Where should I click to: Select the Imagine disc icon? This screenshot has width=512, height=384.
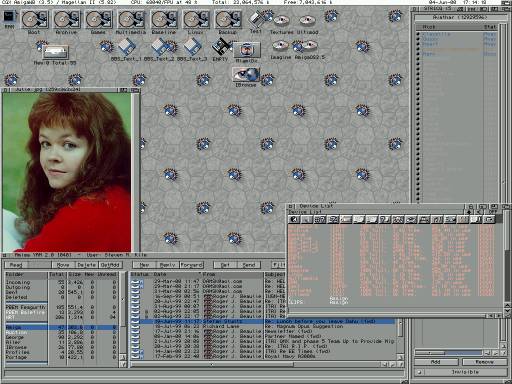click(281, 46)
